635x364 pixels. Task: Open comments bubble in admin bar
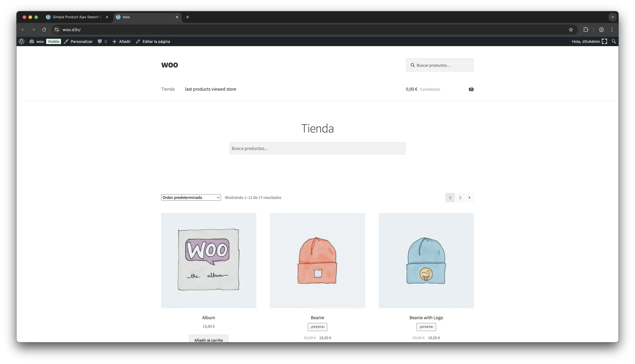coord(102,41)
